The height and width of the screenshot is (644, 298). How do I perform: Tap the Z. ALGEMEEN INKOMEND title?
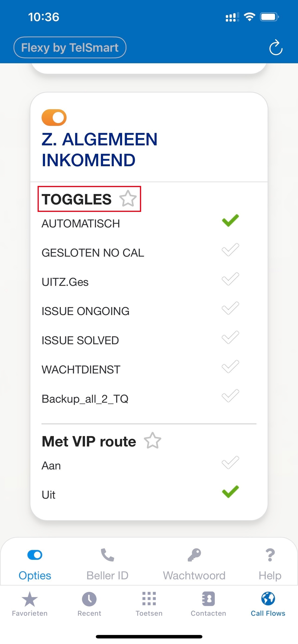pyautogui.click(x=100, y=150)
